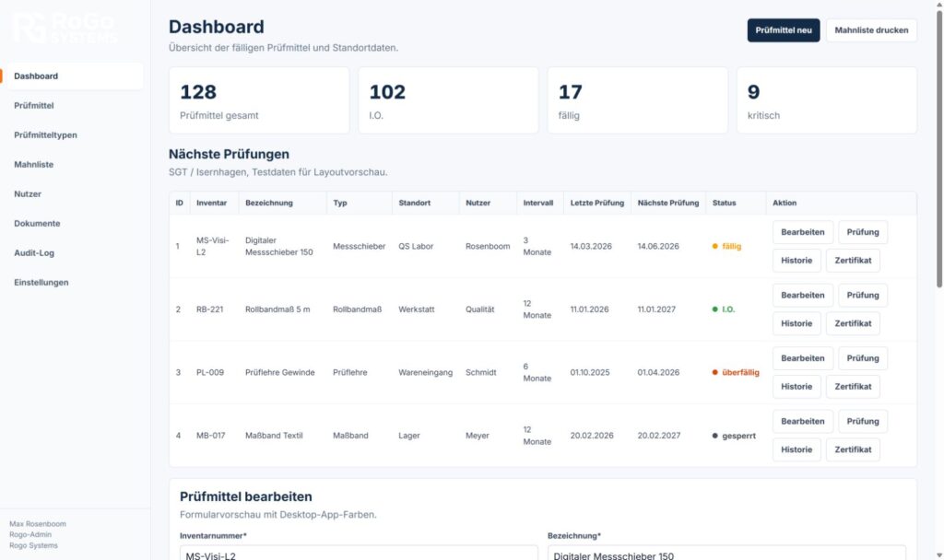This screenshot has width=944, height=560.
Task: Open Historie for Digitaler Messschieber 150
Action: [x=796, y=261]
